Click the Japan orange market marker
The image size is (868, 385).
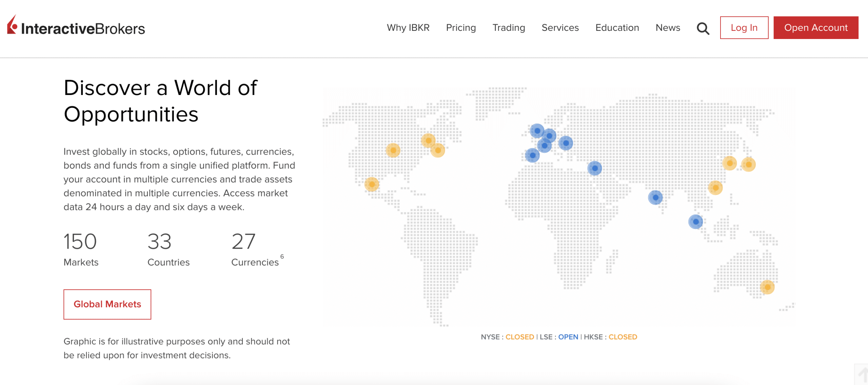click(748, 165)
